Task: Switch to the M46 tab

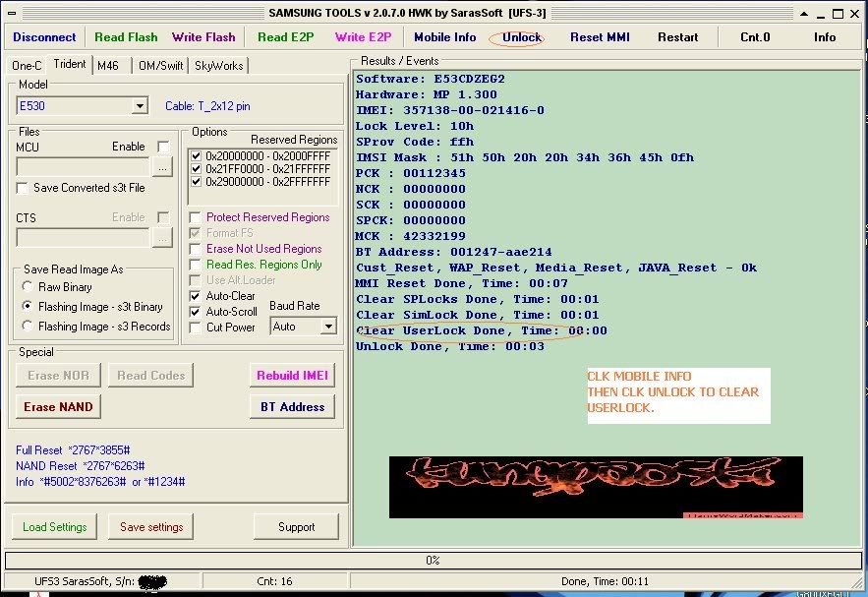Action: [x=108, y=65]
